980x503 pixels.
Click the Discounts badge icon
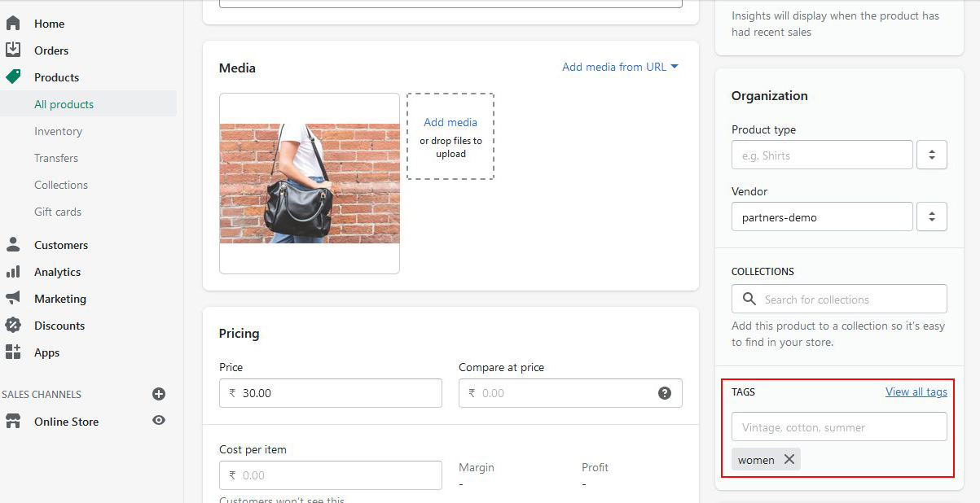click(x=13, y=326)
